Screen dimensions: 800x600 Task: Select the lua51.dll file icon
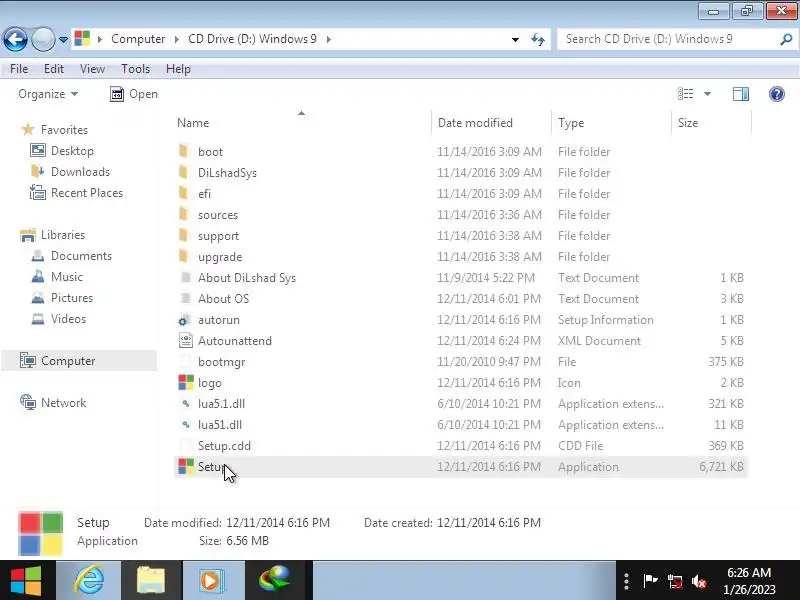[x=186, y=424]
